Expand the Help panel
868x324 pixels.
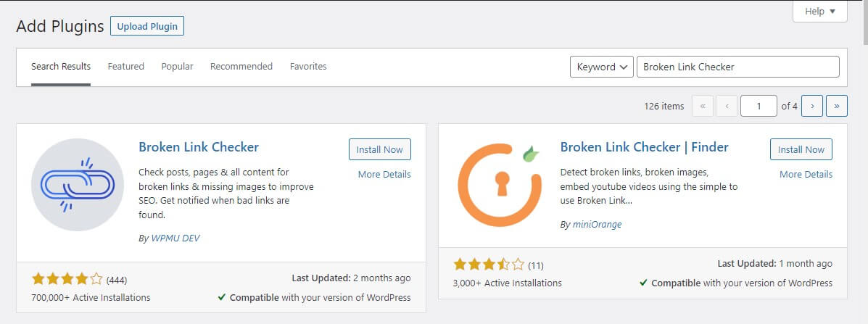pyautogui.click(x=820, y=11)
